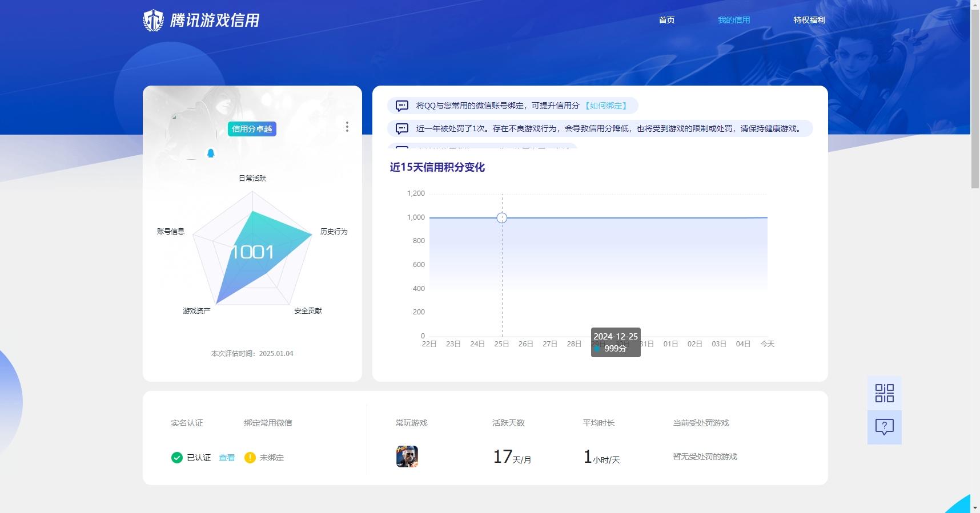Open the 如何绑定 link
Image resolution: width=980 pixels, height=513 pixels.
(606, 106)
